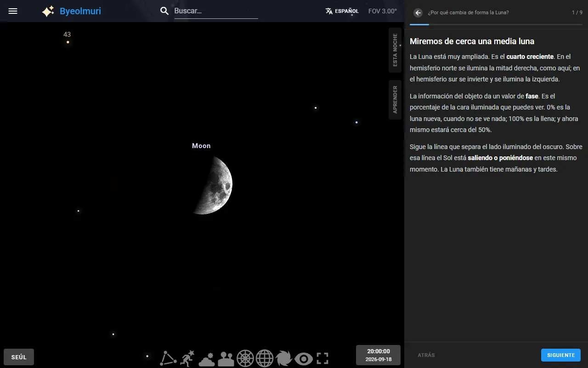Open the Aprender side tab
The width and height of the screenshot is (588, 368).
coord(395,100)
